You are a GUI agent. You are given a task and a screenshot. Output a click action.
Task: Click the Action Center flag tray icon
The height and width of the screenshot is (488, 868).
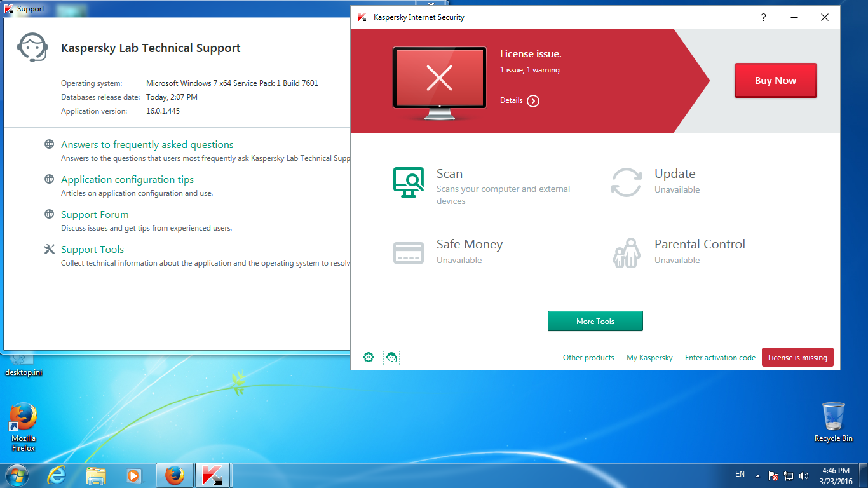[773, 475]
